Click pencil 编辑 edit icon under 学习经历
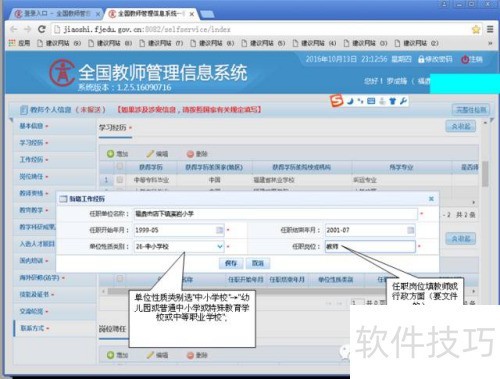 [x=151, y=154]
